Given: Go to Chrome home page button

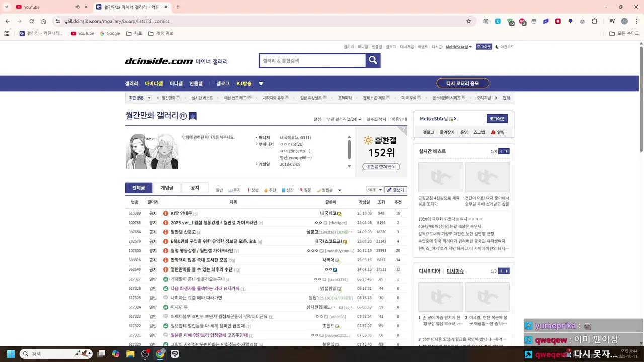Looking at the screenshot, I should (44, 21).
